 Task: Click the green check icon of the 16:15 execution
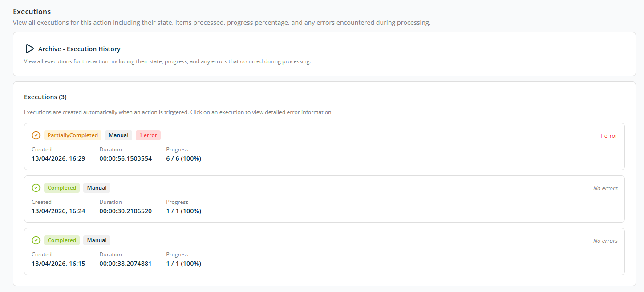tap(36, 240)
